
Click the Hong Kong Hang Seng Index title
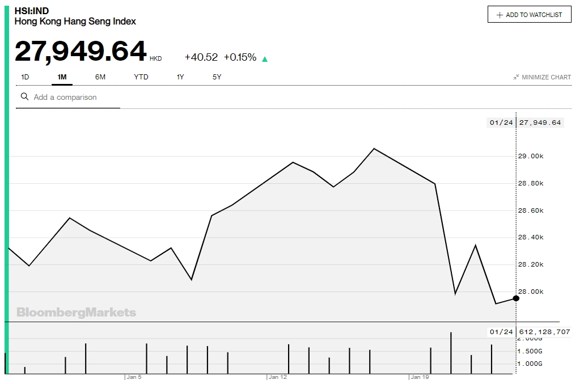(75, 22)
